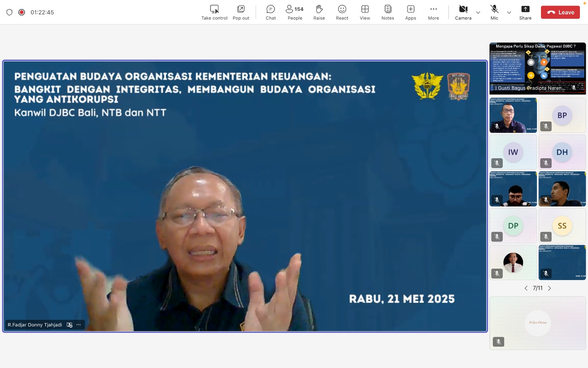Unmute your Mic

pos(494,11)
